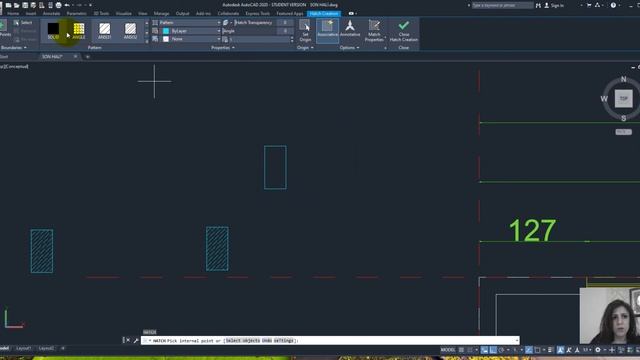The image size is (640, 360).
Task: Click the TOP face of the ViewCube
Action: [x=623, y=99]
